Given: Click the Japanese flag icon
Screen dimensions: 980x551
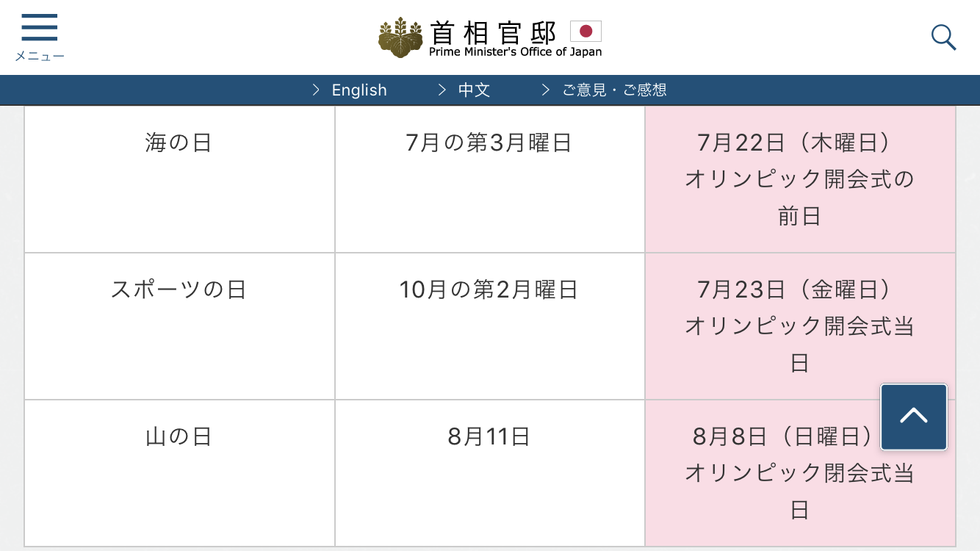Looking at the screenshot, I should [586, 31].
